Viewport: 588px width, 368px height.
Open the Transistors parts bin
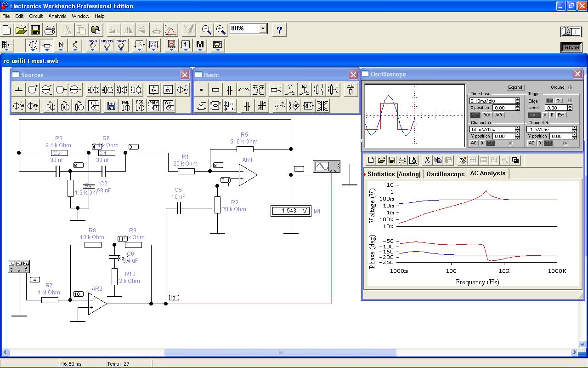(x=75, y=45)
